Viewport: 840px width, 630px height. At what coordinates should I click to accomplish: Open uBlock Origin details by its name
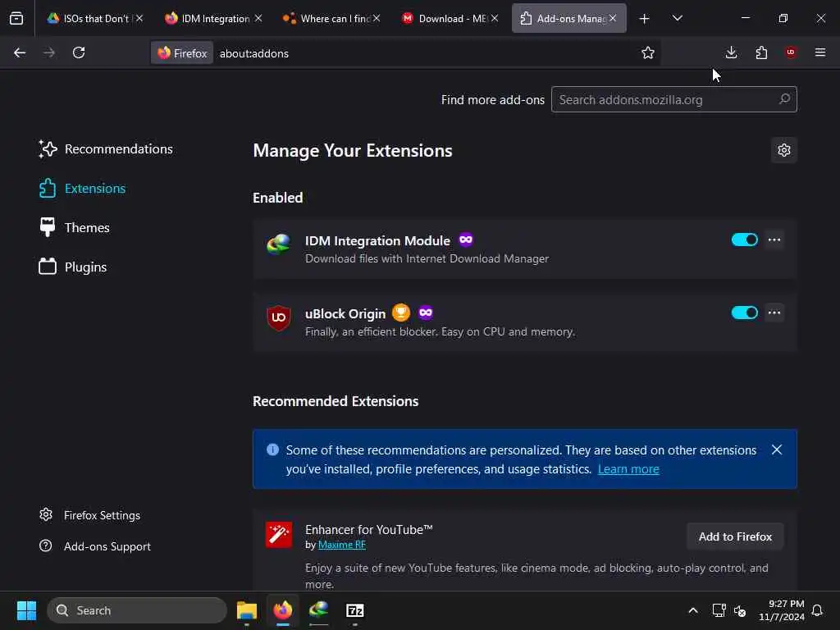click(345, 314)
